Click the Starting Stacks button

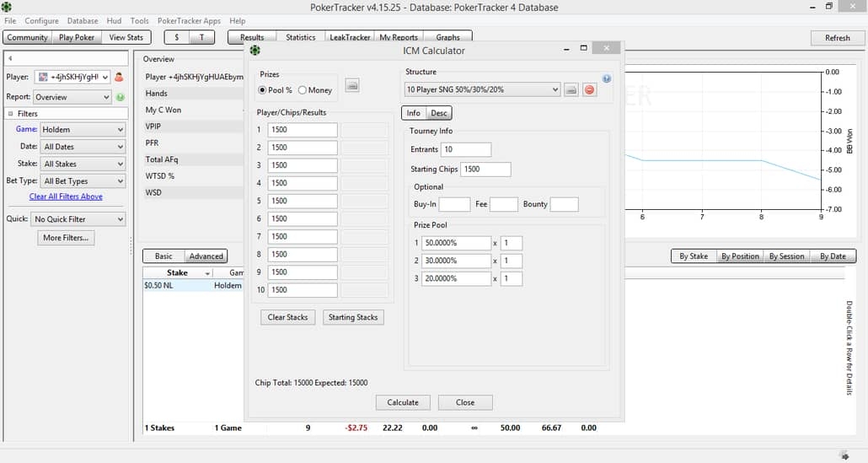(353, 317)
